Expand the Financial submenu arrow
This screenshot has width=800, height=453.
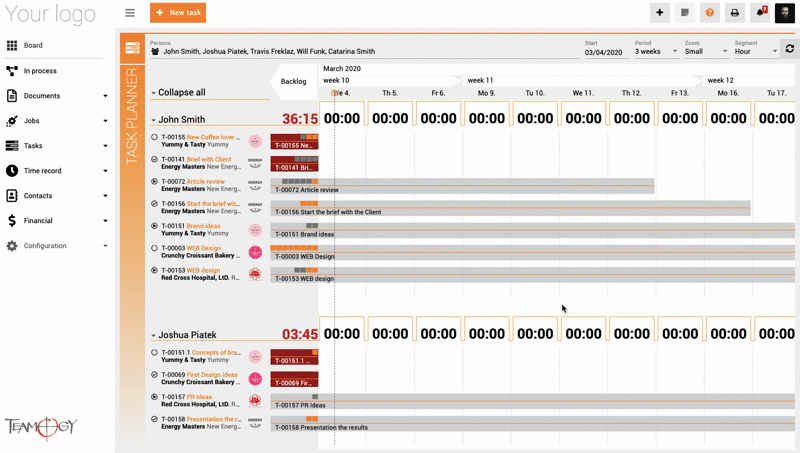pos(106,221)
